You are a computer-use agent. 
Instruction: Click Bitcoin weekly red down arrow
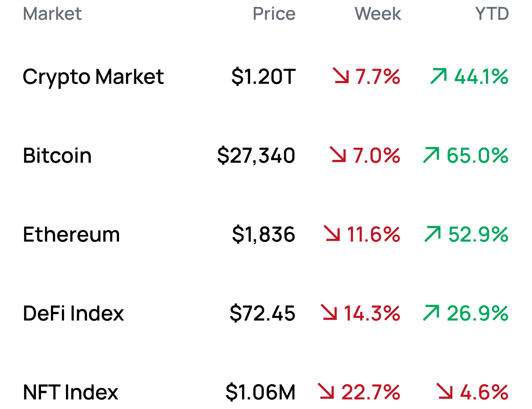[x=338, y=154]
